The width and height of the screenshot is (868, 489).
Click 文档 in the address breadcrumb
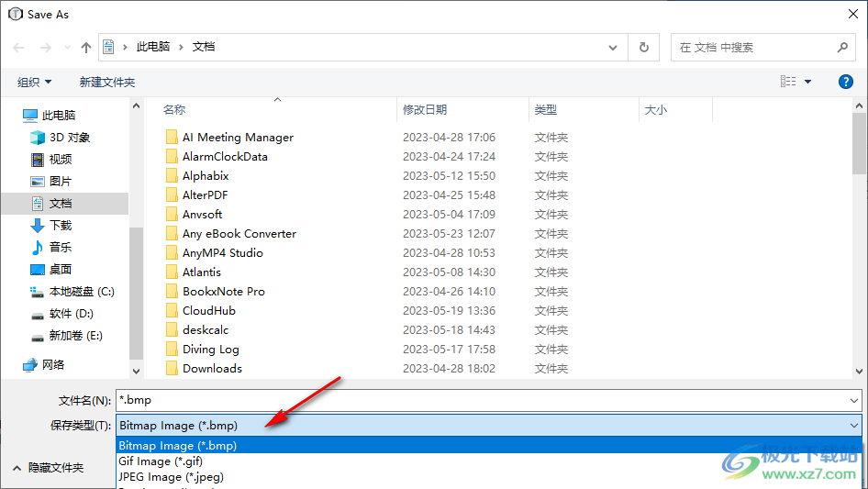click(x=204, y=47)
